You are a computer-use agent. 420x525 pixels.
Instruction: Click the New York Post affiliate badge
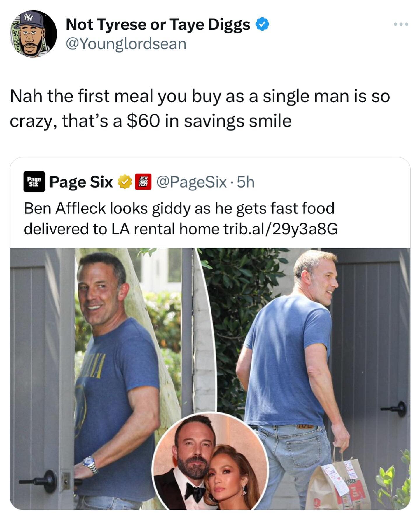click(x=143, y=182)
